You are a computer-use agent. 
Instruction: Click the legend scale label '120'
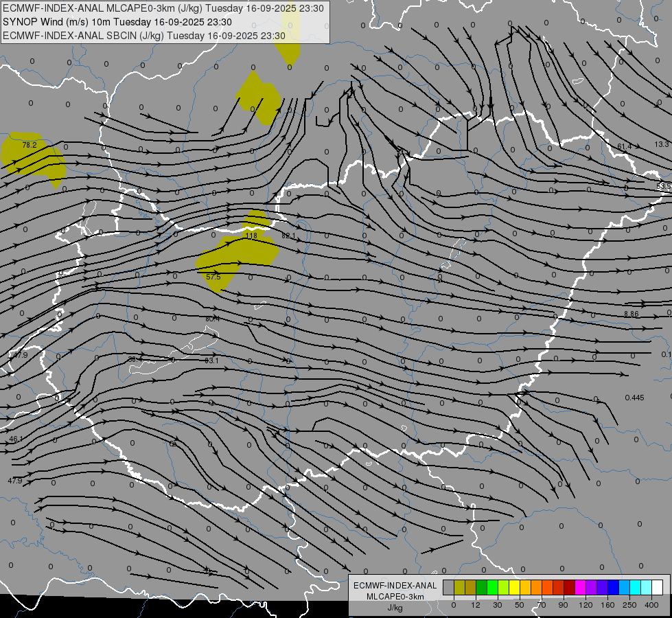click(586, 605)
